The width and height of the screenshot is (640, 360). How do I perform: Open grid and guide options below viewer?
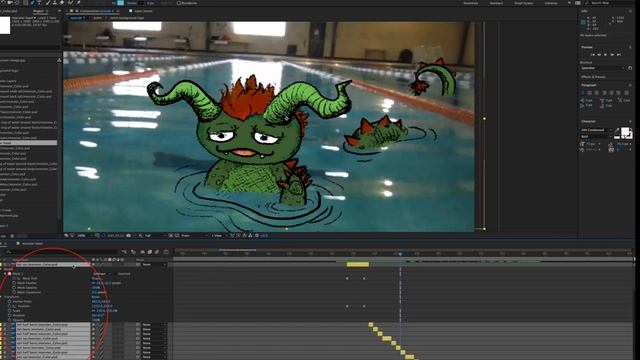coord(97,236)
